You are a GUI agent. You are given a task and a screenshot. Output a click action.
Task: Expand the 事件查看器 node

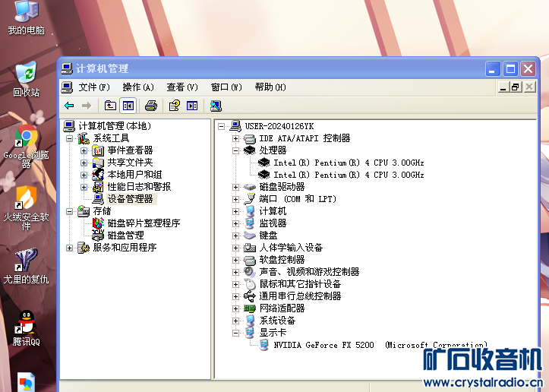click(84, 150)
